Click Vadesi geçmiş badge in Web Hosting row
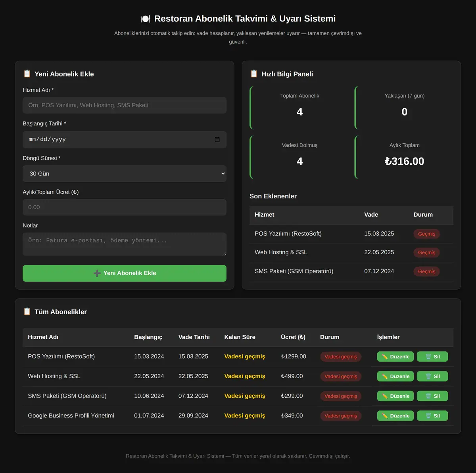 click(x=341, y=376)
